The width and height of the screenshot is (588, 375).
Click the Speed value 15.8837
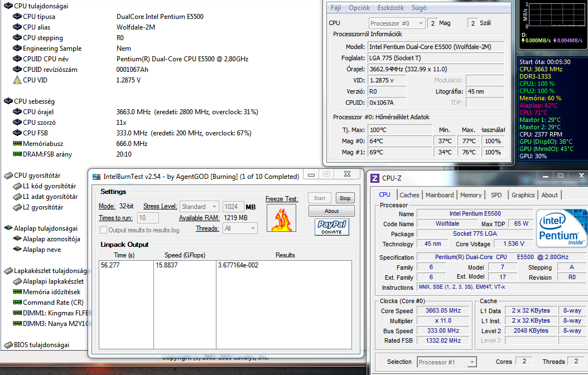pos(166,265)
